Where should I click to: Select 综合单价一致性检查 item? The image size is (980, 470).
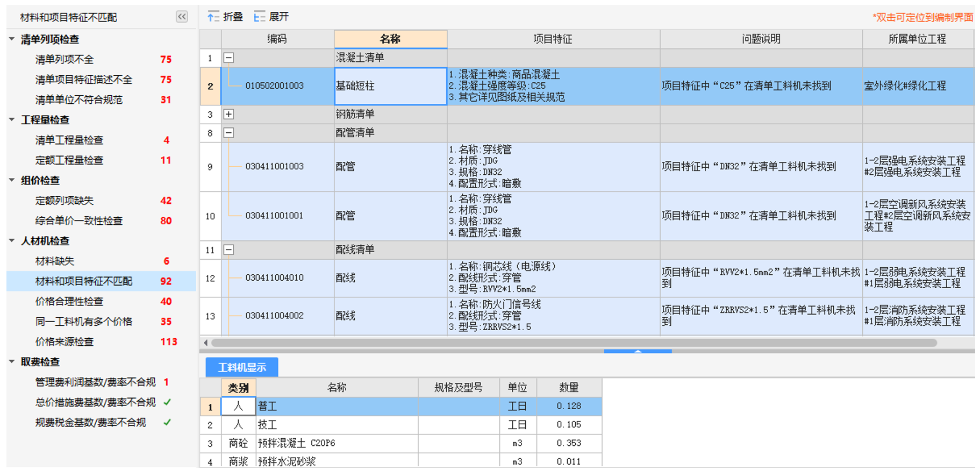tap(78, 221)
